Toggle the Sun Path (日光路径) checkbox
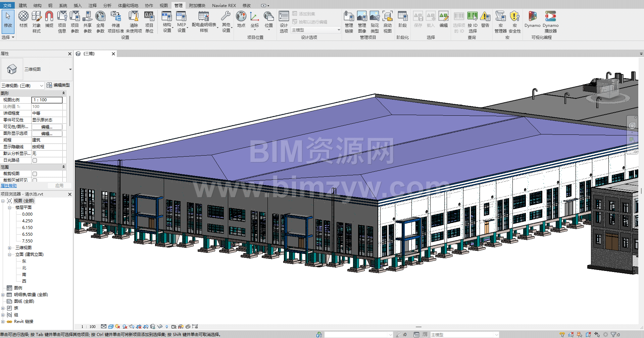 [x=35, y=160]
